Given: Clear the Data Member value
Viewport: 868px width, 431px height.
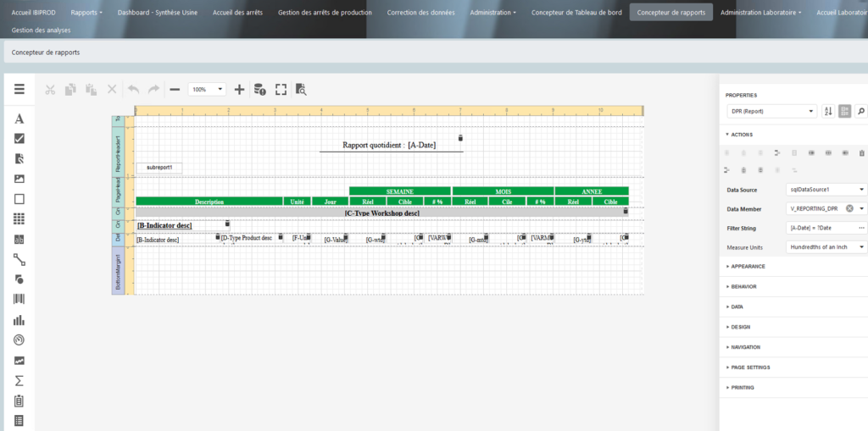Looking at the screenshot, I should (849, 208).
